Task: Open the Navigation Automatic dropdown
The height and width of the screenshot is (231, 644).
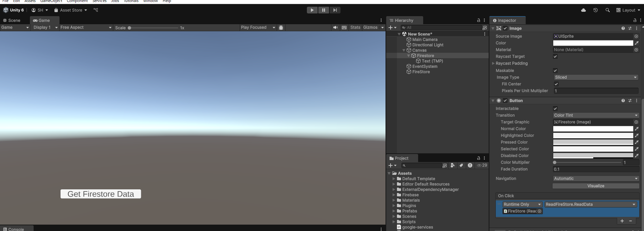Action: [596, 179]
